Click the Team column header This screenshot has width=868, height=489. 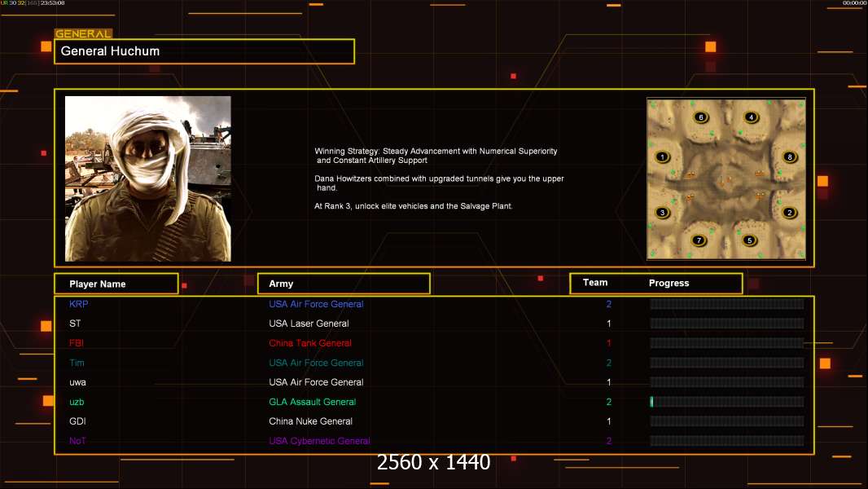tap(595, 283)
